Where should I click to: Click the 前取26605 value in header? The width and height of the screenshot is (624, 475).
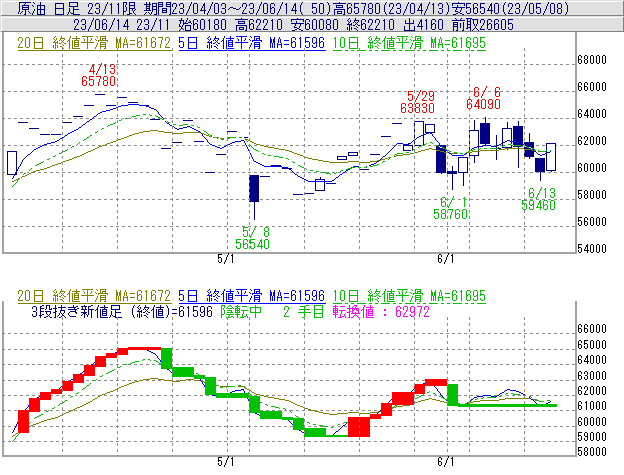point(483,25)
